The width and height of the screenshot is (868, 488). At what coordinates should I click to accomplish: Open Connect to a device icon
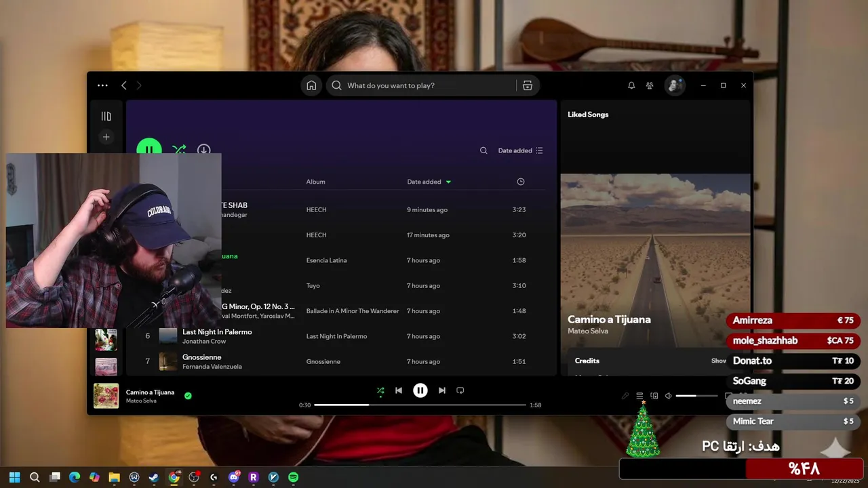pyautogui.click(x=654, y=396)
